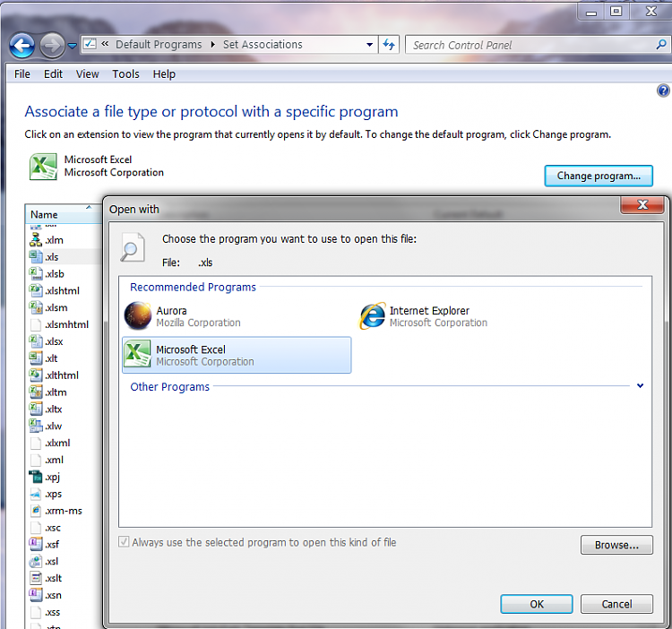The width and height of the screenshot is (672, 629).
Task: Open the View menu
Action: click(x=88, y=74)
